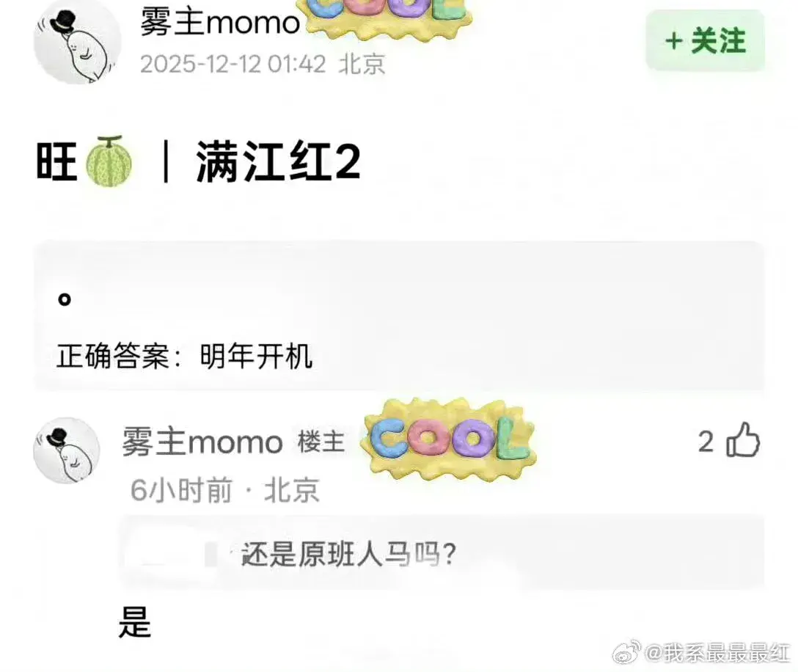Tap the COOL sticker badge in the comment
Image resolution: width=798 pixels, height=672 pixels.
click(448, 439)
